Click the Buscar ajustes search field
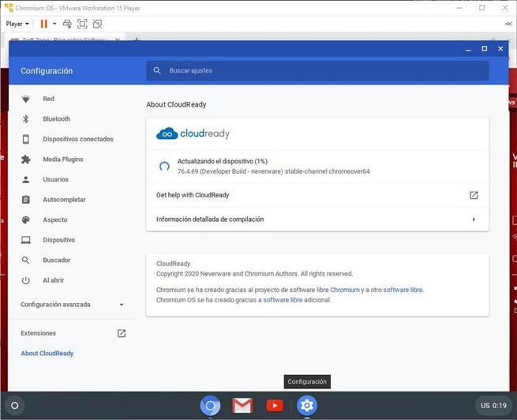Screen dimensions: 517x420 tap(317, 70)
